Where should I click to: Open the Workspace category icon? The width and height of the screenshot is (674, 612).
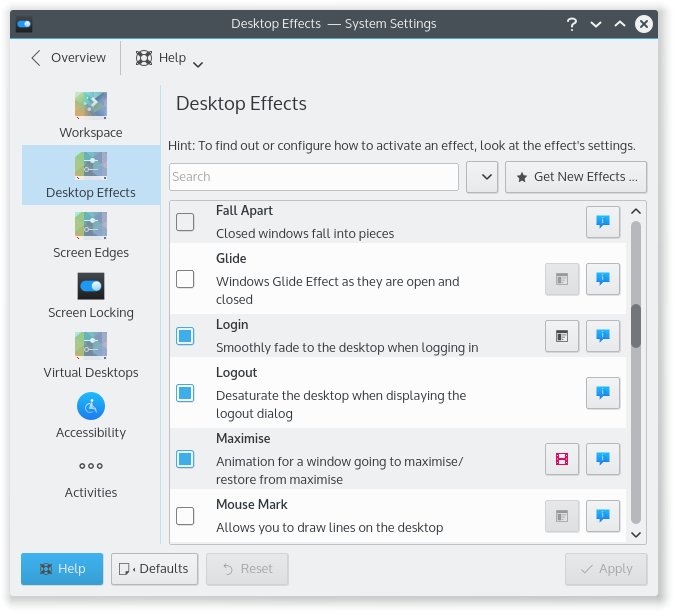pyautogui.click(x=91, y=105)
